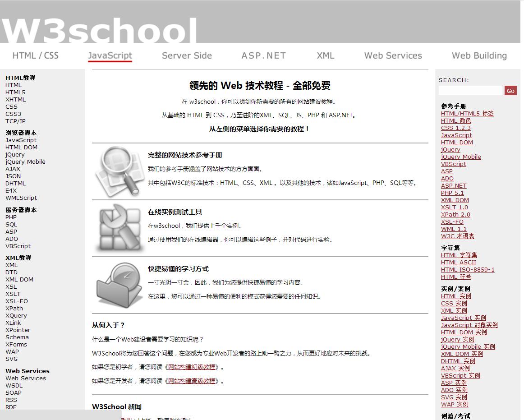
Task: Open the Web Services top menu item
Action: coord(393,55)
